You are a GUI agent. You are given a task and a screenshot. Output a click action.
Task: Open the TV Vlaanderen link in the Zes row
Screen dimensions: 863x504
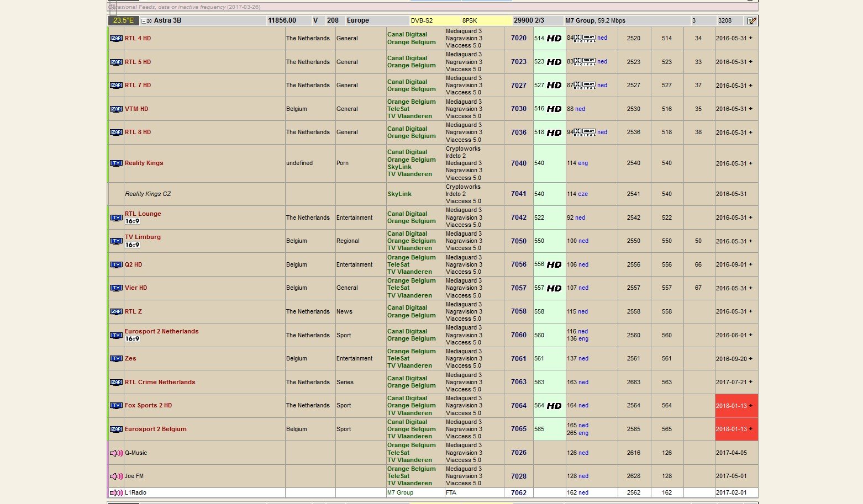[409, 366]
